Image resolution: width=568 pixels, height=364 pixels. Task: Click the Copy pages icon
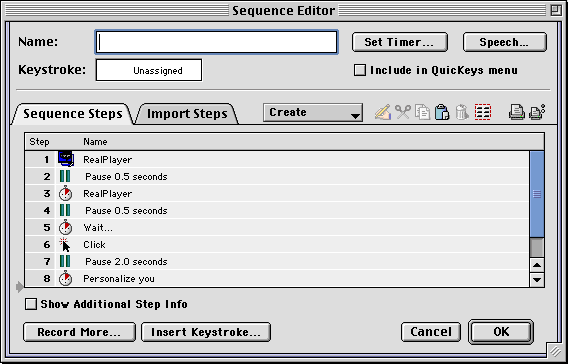tap(422, 112)
